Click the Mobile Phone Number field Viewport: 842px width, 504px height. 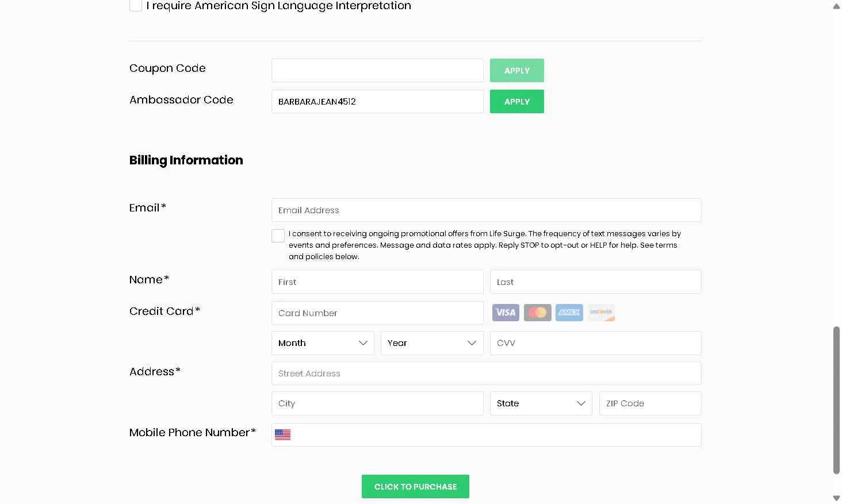486,435
